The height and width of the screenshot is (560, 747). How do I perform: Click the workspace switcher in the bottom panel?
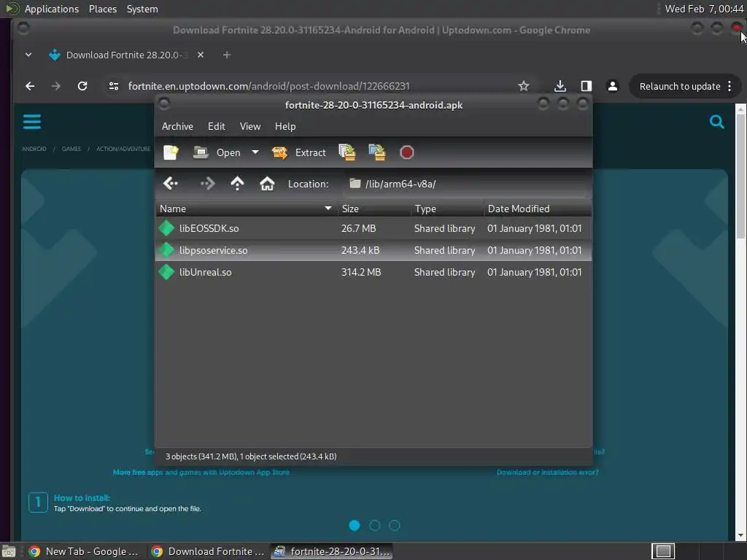pyautogui.click(x=663, y=551)
